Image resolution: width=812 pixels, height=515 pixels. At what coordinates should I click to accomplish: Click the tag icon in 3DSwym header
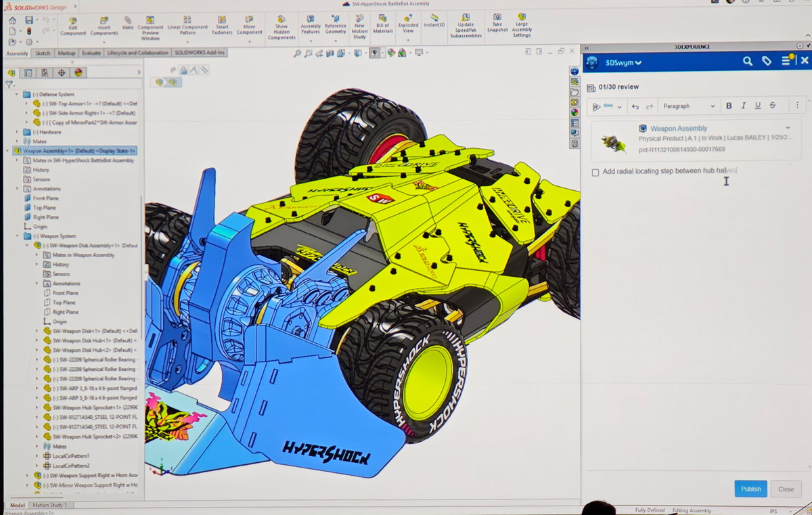click(x=767, y=61)
